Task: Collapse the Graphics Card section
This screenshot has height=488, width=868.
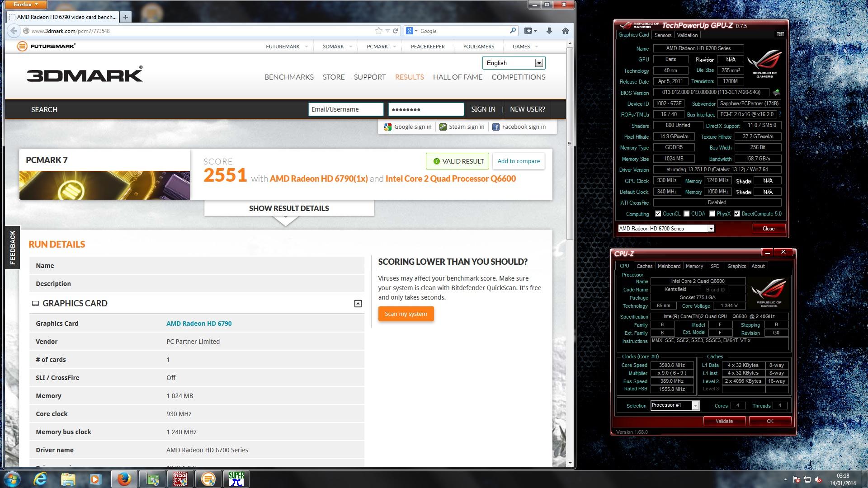Action: [358, 304]
